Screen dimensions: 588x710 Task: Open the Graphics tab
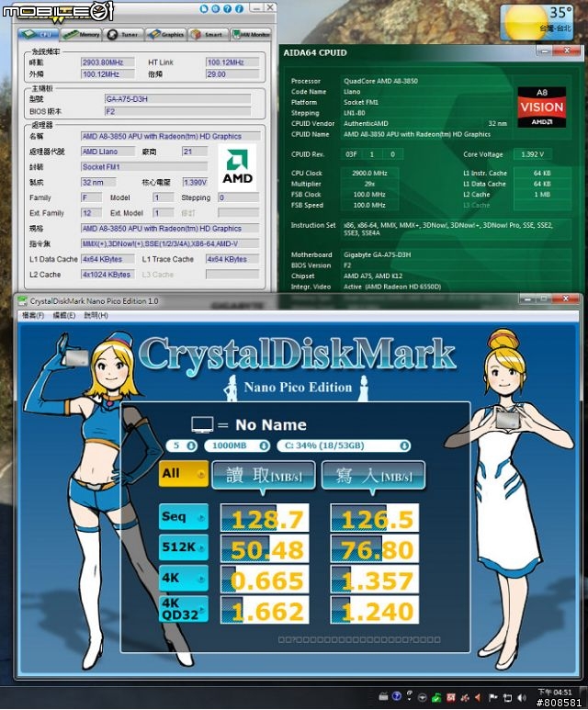point(165,34)
